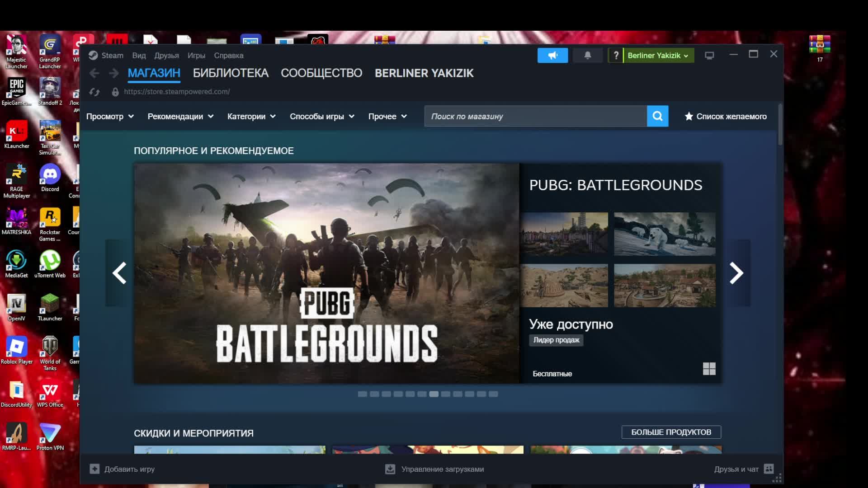The height and width of the screenshot is (488, 868).
Task: Click the Add Game plus icon
Action: [94, 469]
